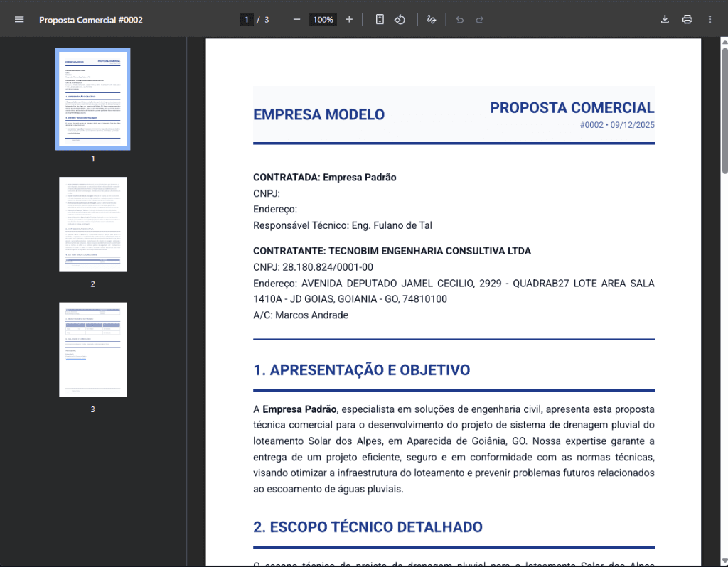The image size is (728, 567).
Task: Open the print dialog
Action: [687, 19]
